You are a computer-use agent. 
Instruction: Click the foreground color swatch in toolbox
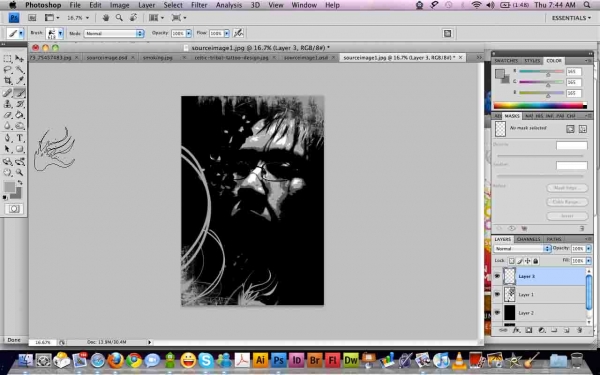click(9, 187)
